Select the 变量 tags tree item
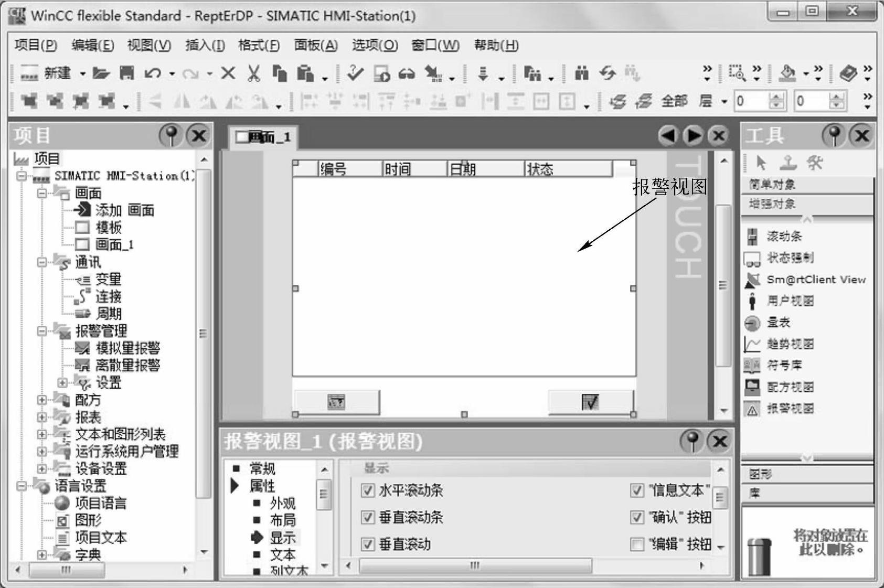The width and height of the screenshot is (884, 588). [109, 279]
